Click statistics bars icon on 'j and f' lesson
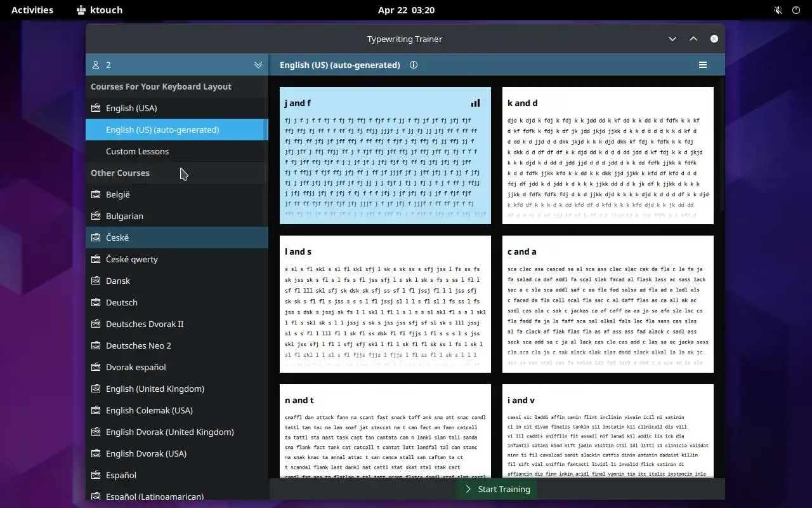 point(475,103)
